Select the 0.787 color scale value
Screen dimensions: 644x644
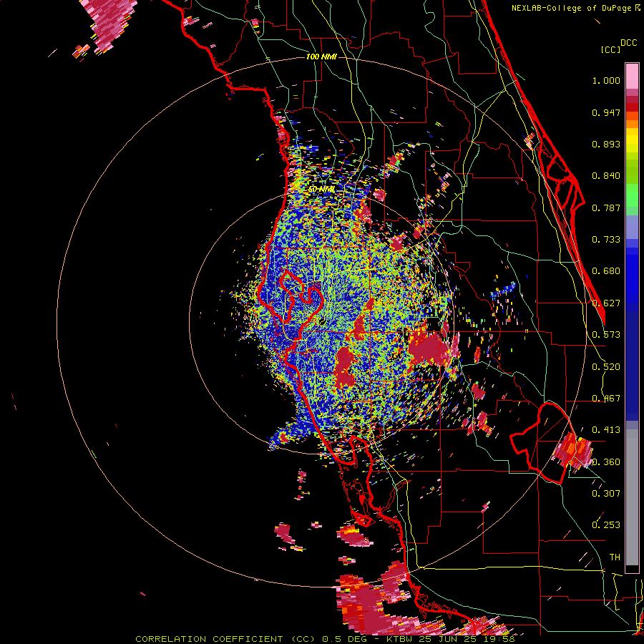(x=606, y=208)
